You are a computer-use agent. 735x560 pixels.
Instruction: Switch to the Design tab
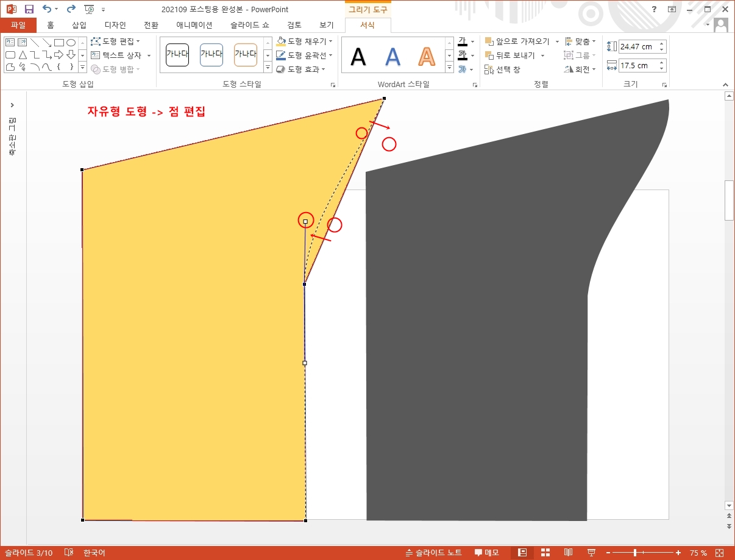[115, 25]
